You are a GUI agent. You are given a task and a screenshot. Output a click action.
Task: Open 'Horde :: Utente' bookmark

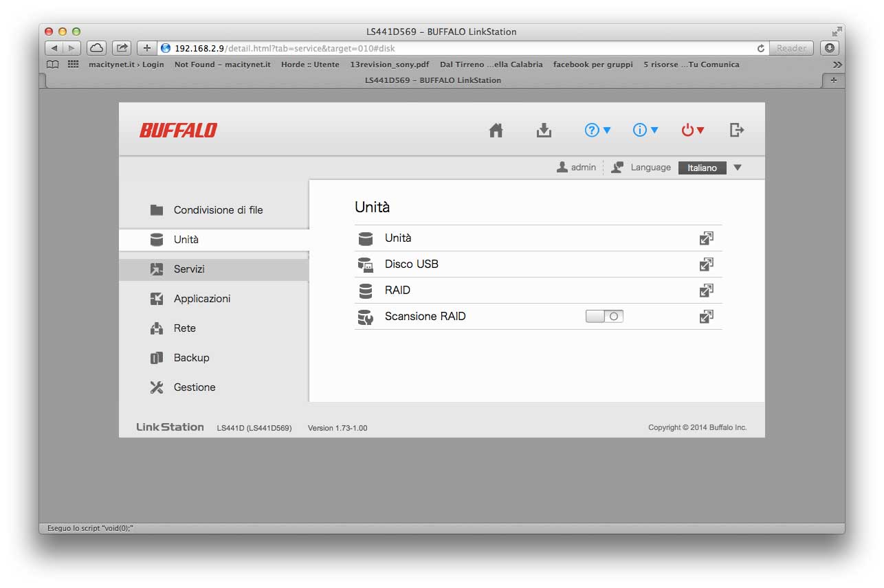(310, 65)
